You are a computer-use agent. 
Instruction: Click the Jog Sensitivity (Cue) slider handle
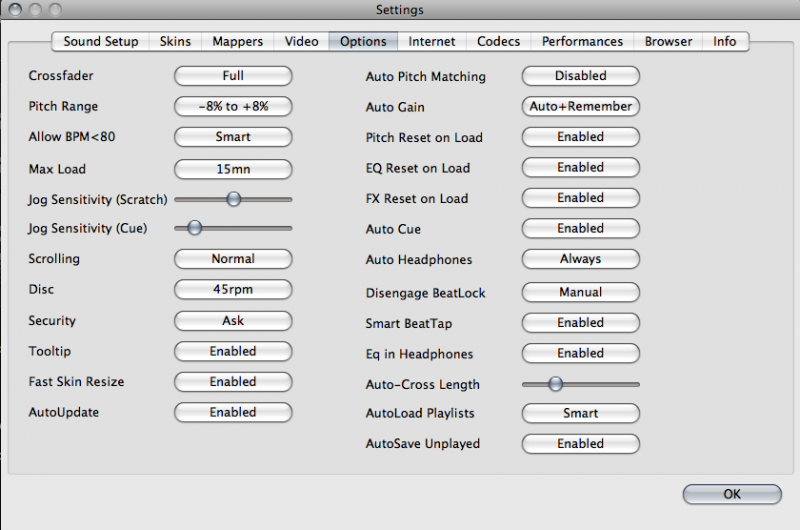click(195, 228)
